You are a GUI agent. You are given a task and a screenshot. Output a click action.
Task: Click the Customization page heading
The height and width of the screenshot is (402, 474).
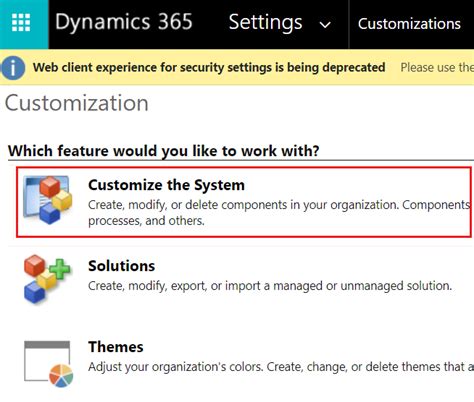[77, 103]
